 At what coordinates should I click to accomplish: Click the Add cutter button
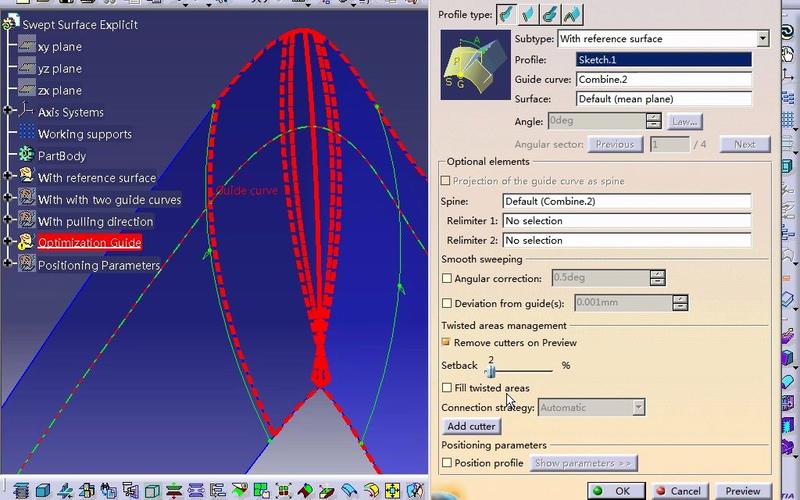(471, 426)
